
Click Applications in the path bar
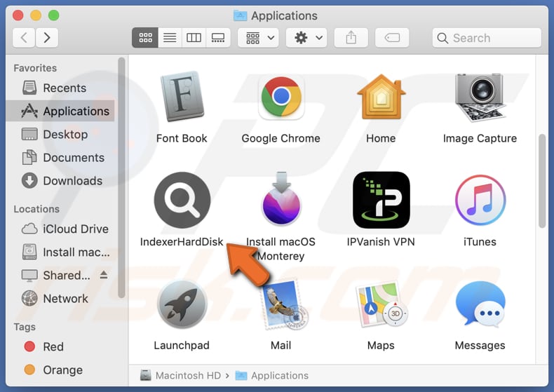[x=271, y=375]
